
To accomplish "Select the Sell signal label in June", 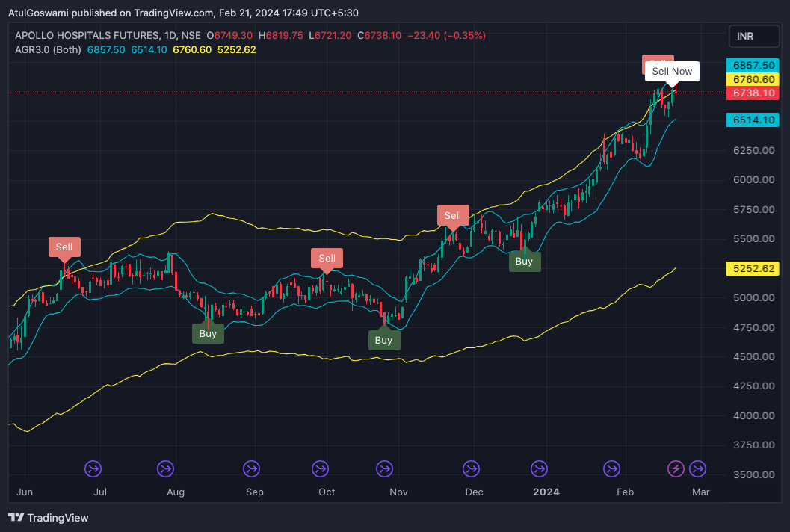I will 64,247.
